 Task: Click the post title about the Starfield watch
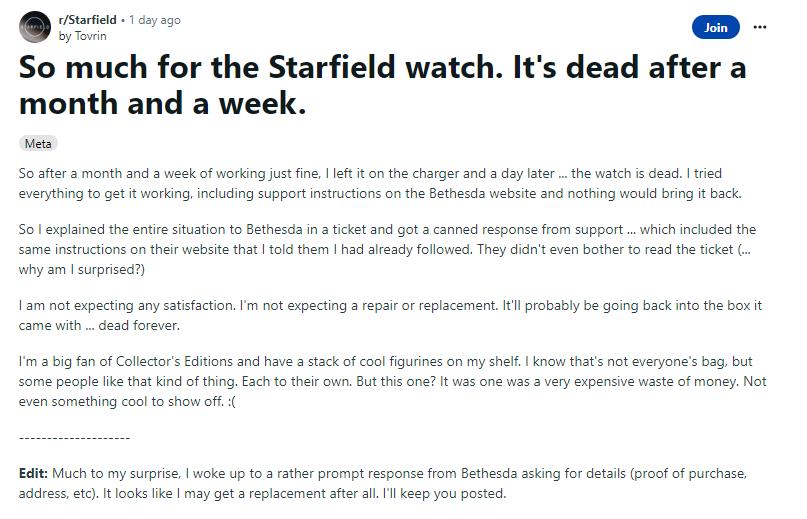click(382, 85)
